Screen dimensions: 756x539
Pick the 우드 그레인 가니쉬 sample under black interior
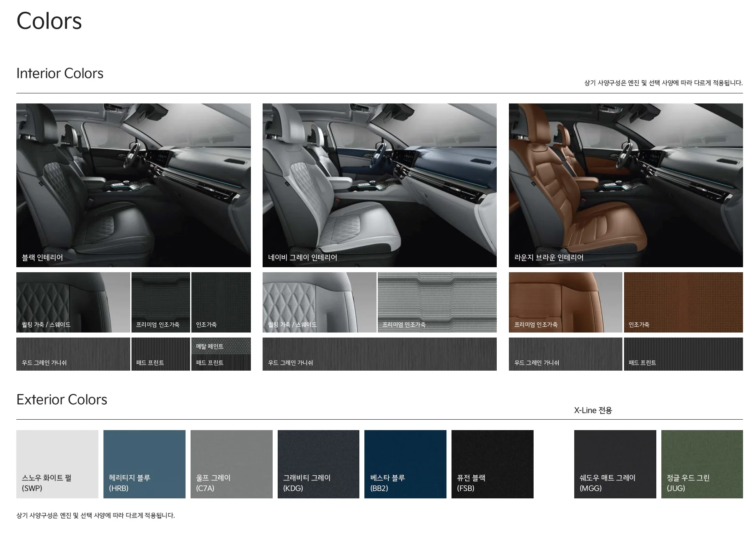coord(73,354)
